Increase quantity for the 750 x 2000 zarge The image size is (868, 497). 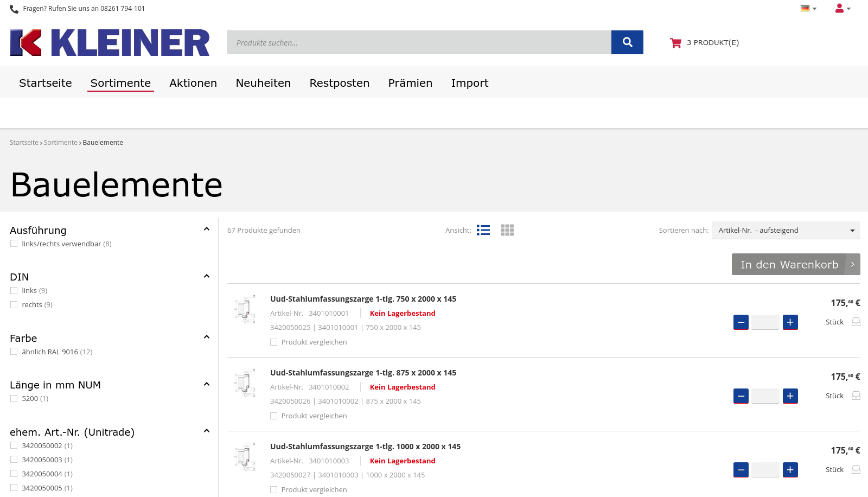(x=790, y=322)
